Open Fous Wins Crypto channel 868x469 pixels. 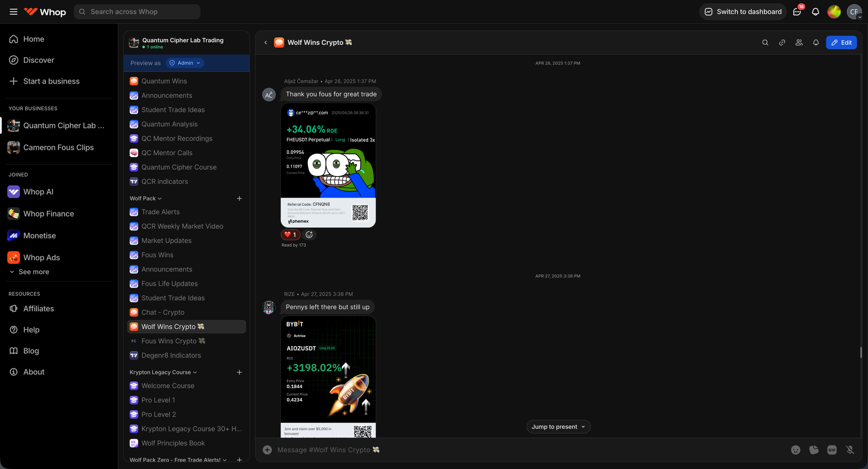(187, 342)
